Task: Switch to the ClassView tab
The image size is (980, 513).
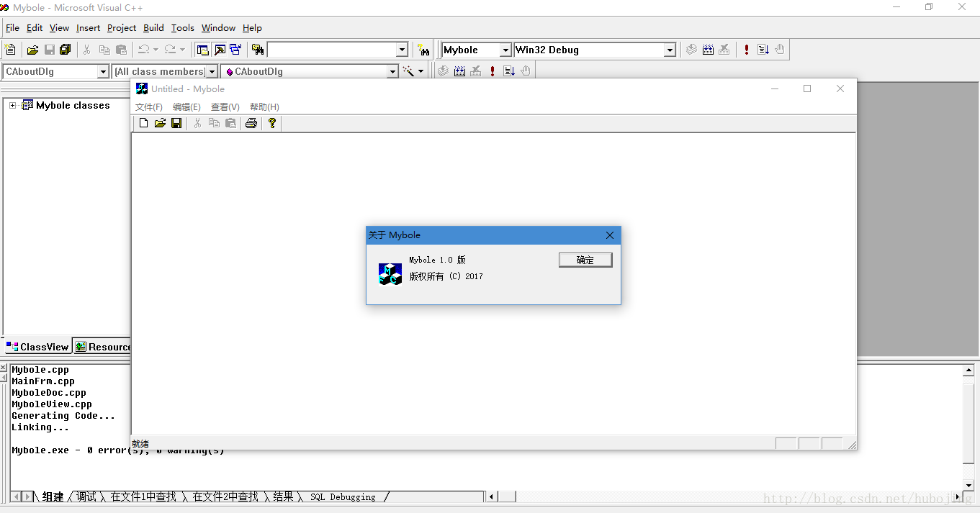Action: point(37,347)
